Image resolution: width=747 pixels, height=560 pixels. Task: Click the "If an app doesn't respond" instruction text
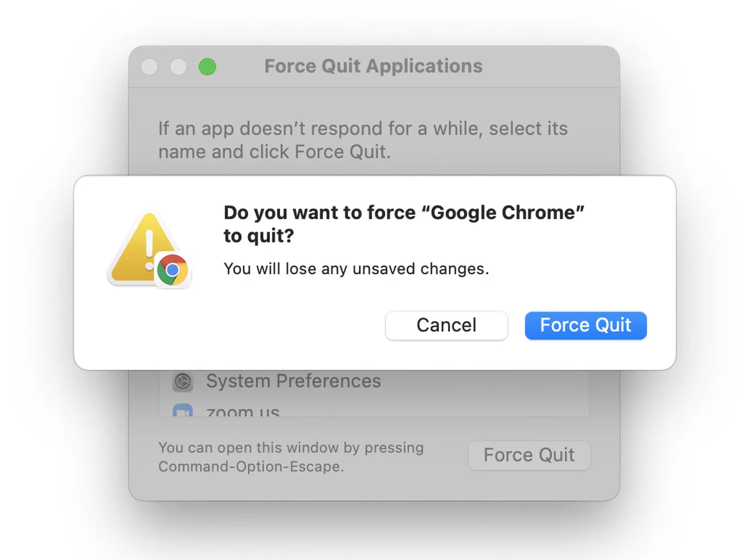(362, 129)
